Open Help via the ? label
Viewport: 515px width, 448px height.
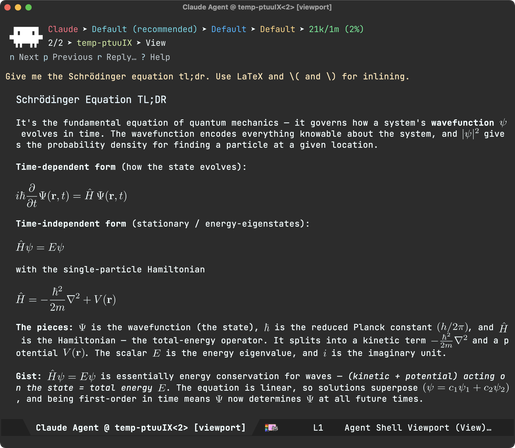(155, 57)
